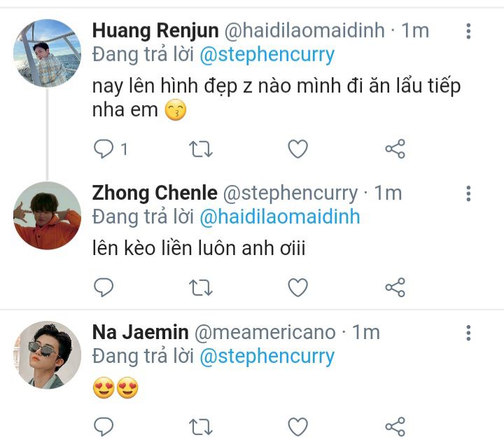
Task: Open more options on Na Jaemin's tweet
Action: (468, 333)
